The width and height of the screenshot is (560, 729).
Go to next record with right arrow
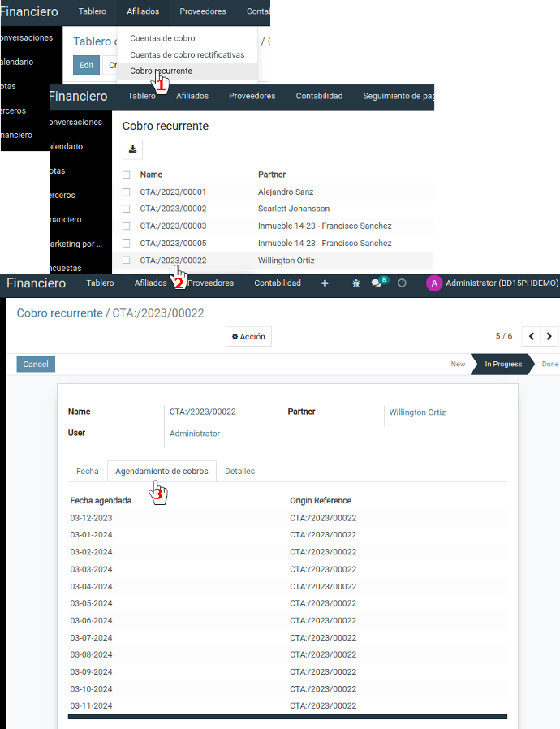550,336
